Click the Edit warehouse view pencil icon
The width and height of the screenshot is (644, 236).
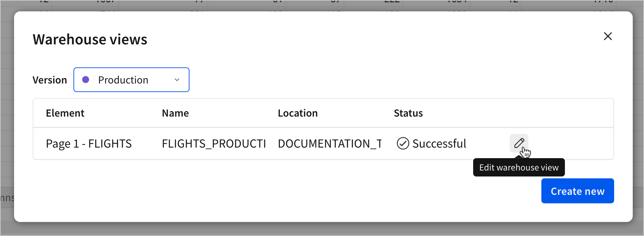(x=519, y=143)
